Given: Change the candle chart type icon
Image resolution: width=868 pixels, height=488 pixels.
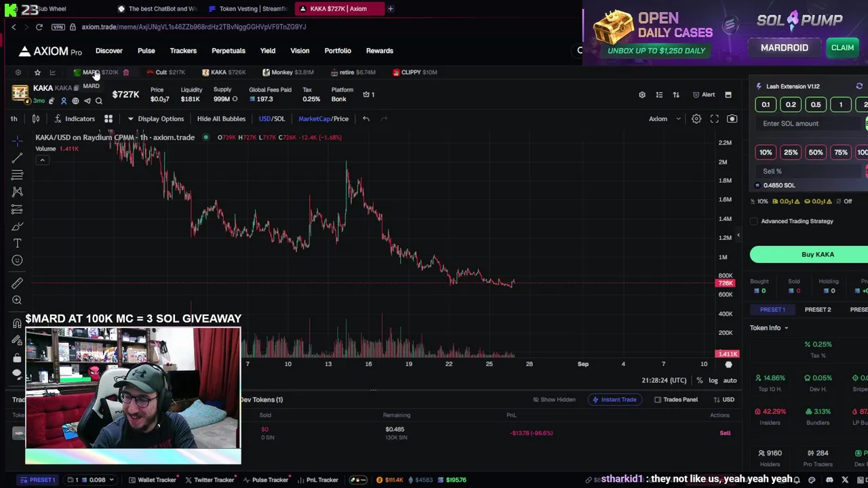Looking at the screenshot, I should tap(36, 119).
